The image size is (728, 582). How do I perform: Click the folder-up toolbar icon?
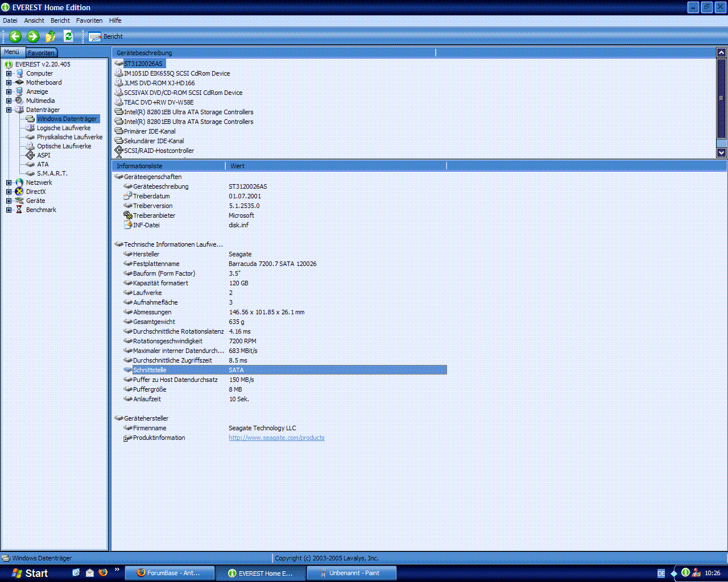pyautogui.click(x=51, y=36)
